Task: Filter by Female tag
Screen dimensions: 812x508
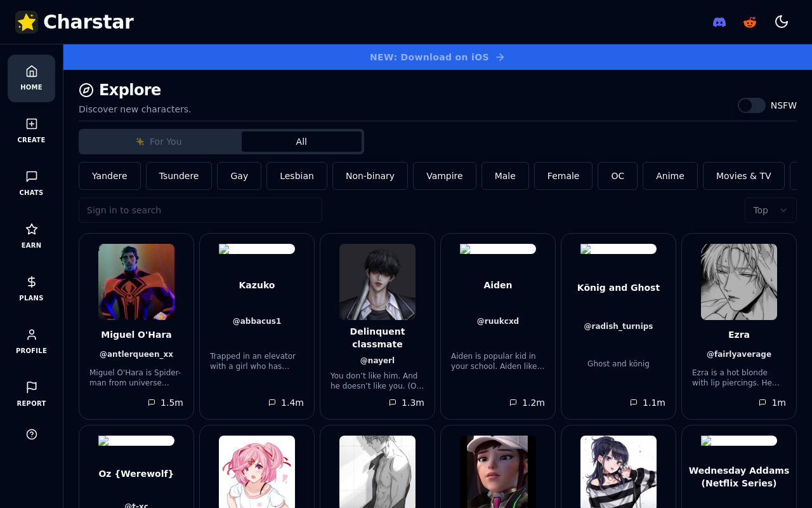Action: coord(563,176)
